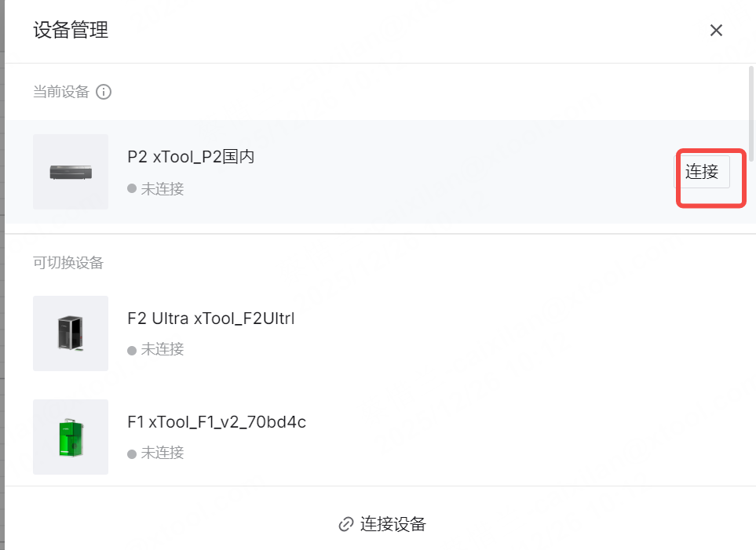Click 未连接 status text under F2 Ultra
The width and height of the screenshot is (756, 550).
[x=163, y=350]
